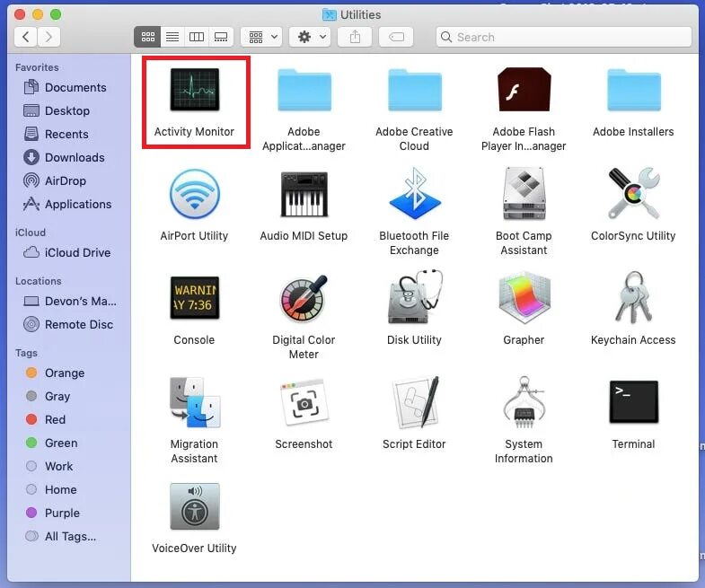Open Adobe Flash Player Install Manager icon
This screenshot has width=705, height=588.
click(x=524, y=89)
